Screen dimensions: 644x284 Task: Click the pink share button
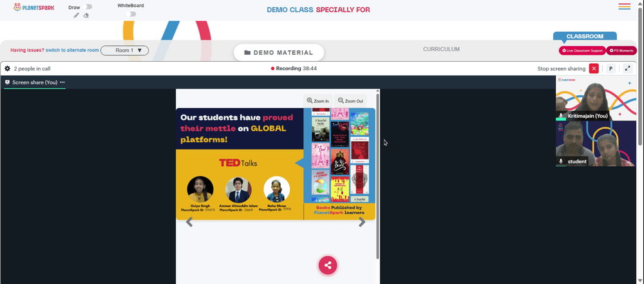328,265
